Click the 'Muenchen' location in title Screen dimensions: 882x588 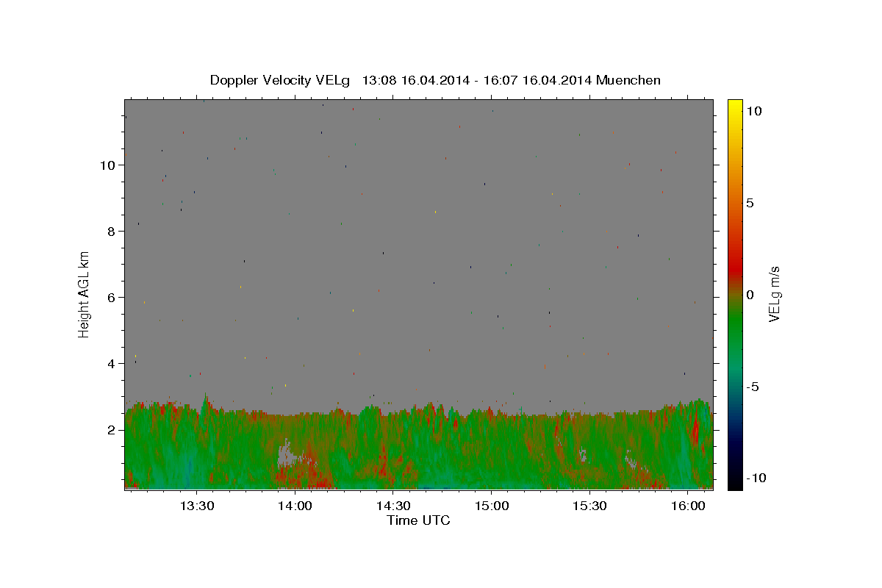pyautogui.click(x=628, y=80)
